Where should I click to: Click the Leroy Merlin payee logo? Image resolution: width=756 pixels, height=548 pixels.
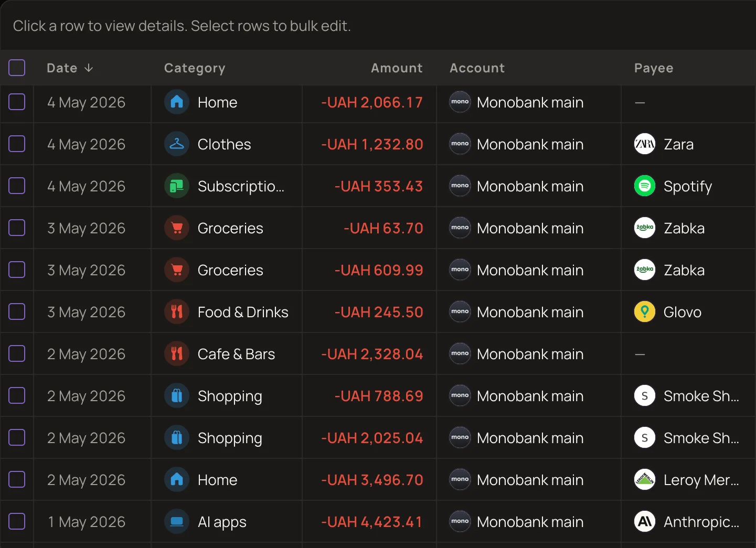(645, 479)
